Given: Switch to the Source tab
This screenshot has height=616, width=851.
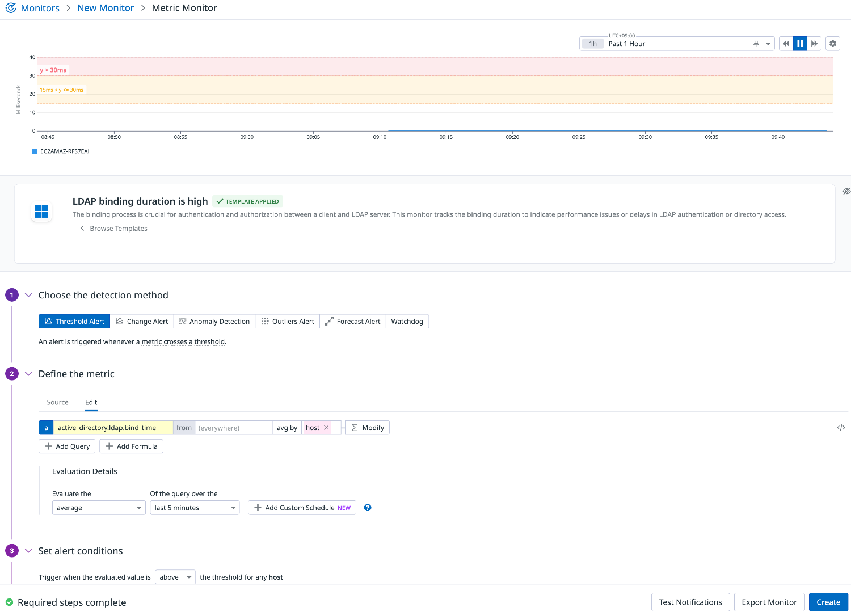Looking at the screenshot, I should (57, 402).
